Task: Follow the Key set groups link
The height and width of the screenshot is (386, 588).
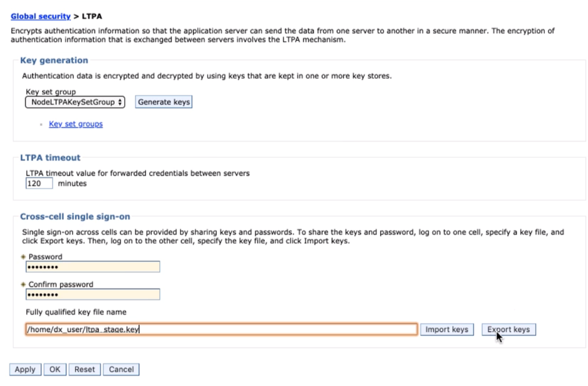Action: [x=76, y=124]
